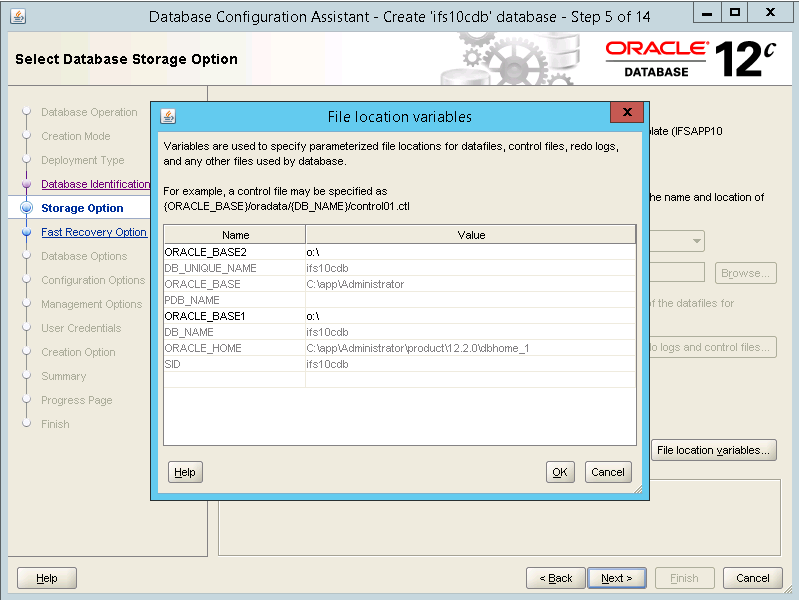The height and width of the screenshot is (600, 799).
Task: Cancel the File location variables dialog
Action: click(607, 472)
